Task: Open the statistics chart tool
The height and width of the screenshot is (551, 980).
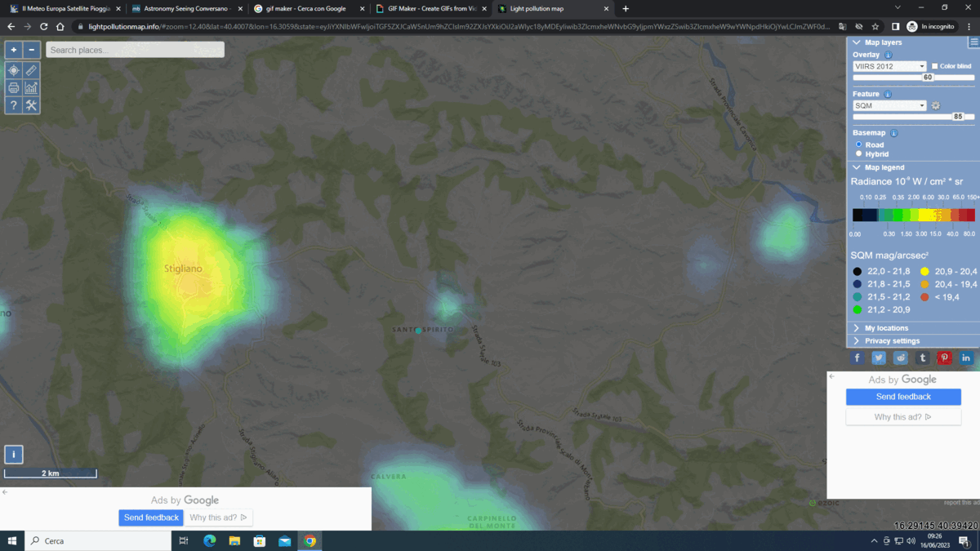Action: coord(31,88)
